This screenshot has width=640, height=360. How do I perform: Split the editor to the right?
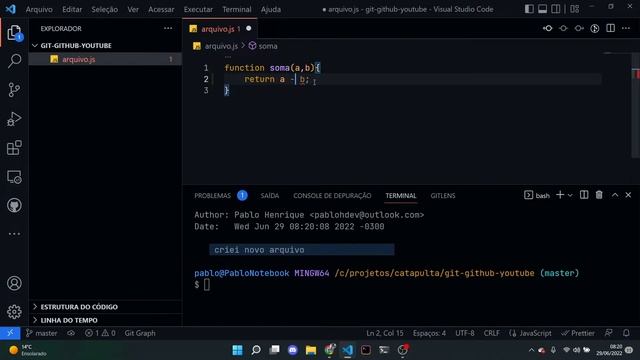coord(610,28)
